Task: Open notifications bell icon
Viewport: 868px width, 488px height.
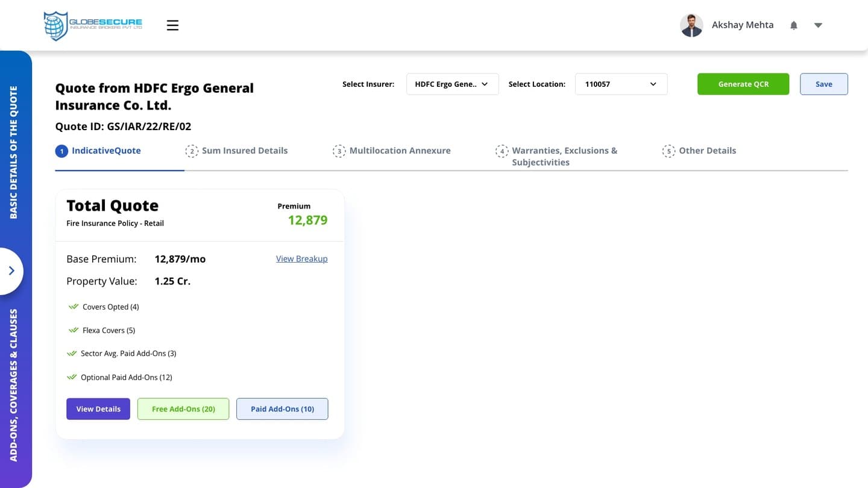Action: [794, 25]
